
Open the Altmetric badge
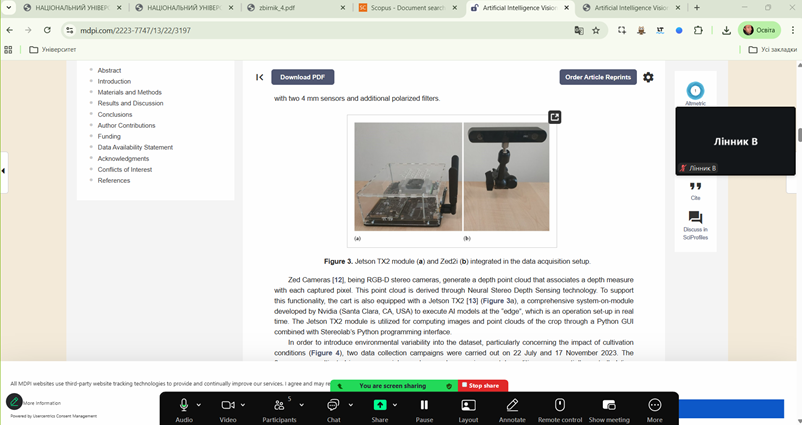click(695, 91)
